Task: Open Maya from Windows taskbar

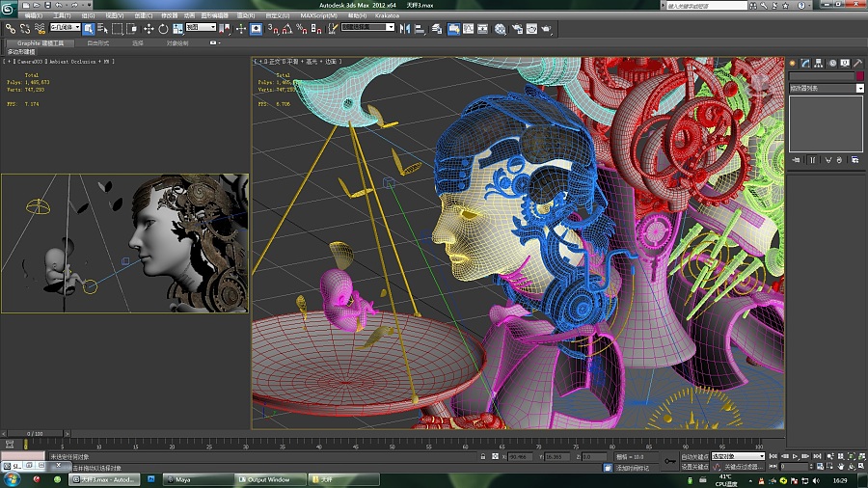Action: (198, 479)
